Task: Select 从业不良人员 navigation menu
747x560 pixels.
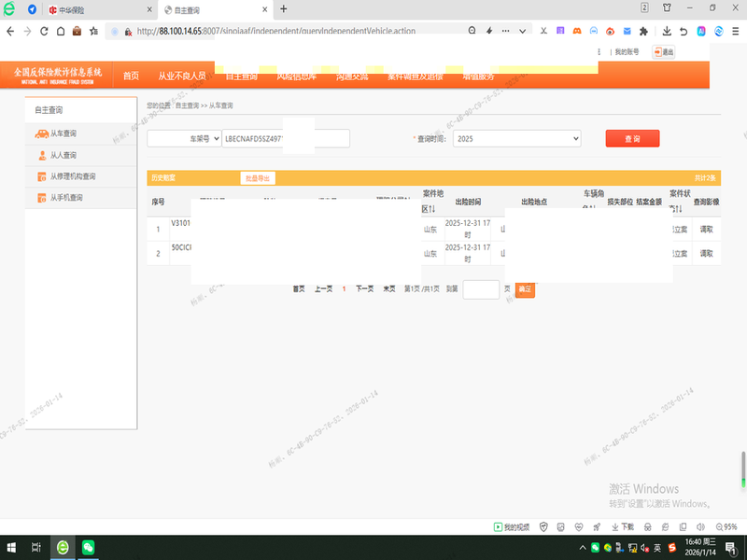Action: pos(181,76)
